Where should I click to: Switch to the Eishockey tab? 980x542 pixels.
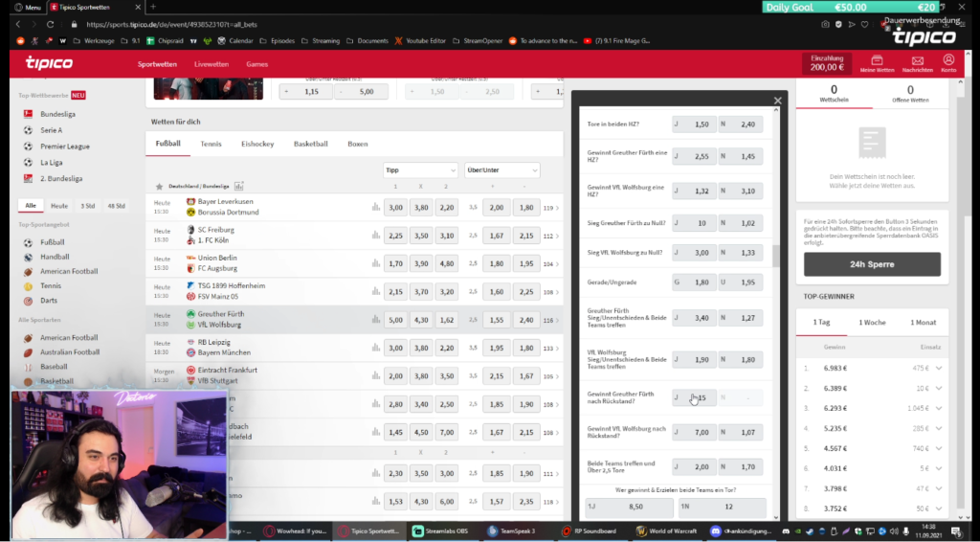tap(257, 144)
